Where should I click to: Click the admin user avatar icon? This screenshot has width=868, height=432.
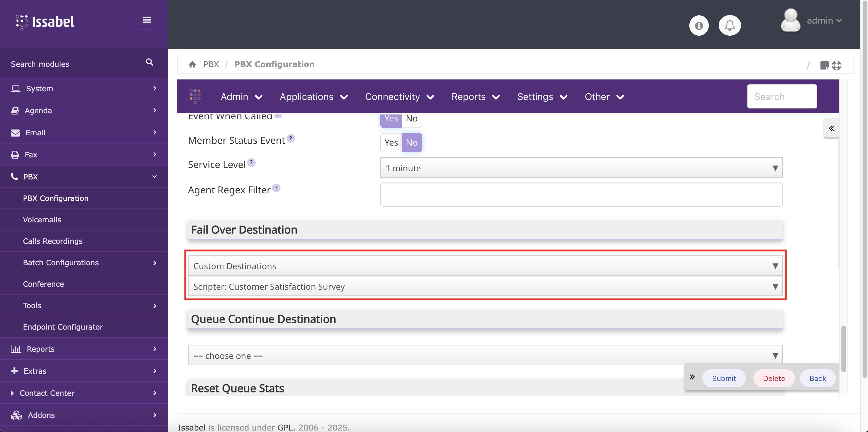(791, 20)
